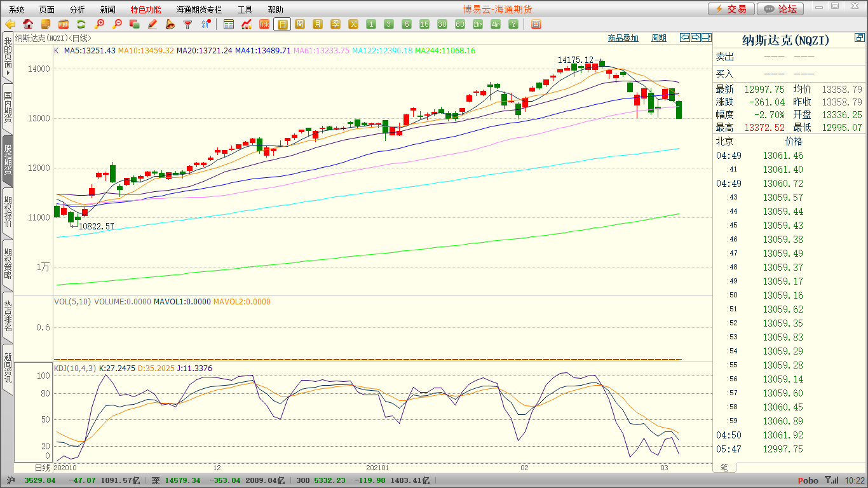Toggle the side panel layout icon
868x488 pixels.
pos(707,37)
